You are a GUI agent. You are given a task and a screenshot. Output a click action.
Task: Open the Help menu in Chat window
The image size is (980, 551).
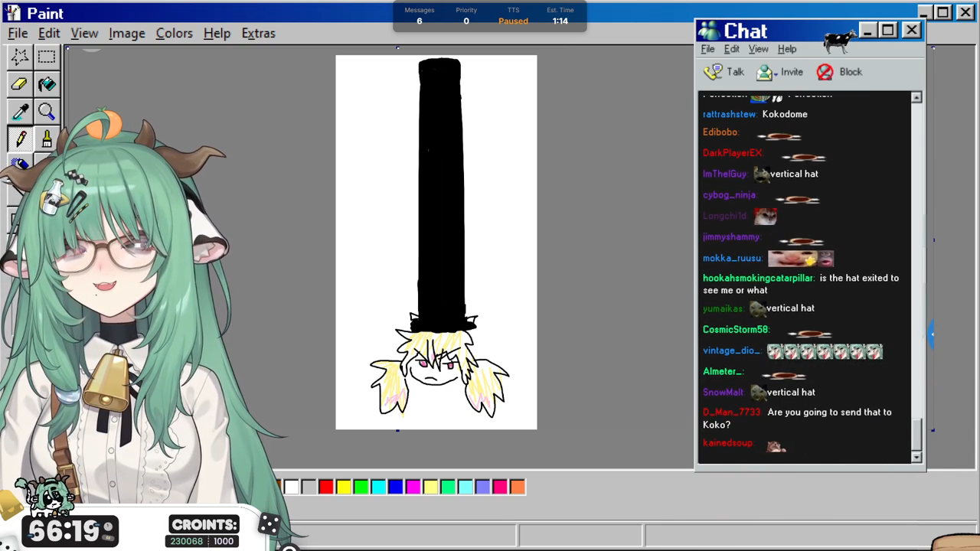point(787,49)
